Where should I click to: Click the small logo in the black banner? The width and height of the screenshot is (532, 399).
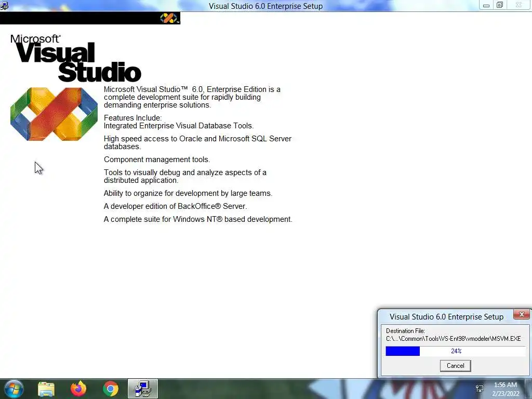169,18
